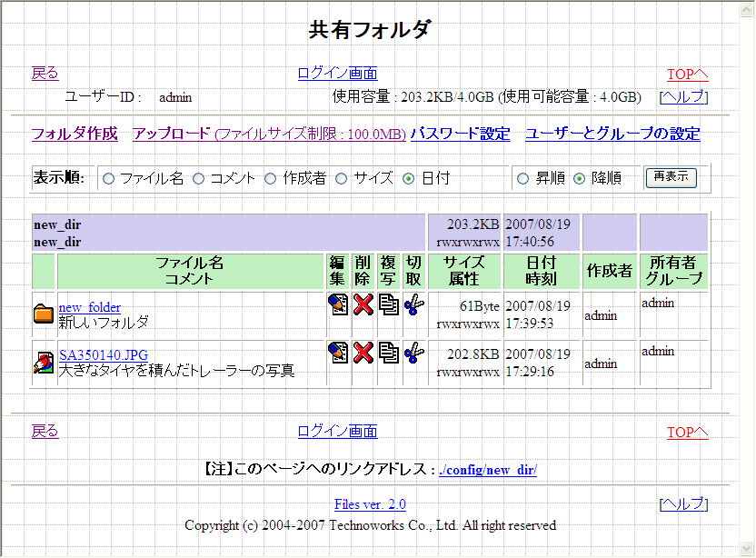Select the ファイル名 sort radio button

coord(109,179)
